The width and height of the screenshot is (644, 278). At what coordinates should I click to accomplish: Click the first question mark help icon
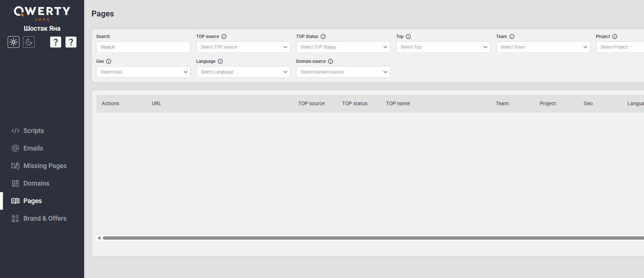click(x=55, y=42)
